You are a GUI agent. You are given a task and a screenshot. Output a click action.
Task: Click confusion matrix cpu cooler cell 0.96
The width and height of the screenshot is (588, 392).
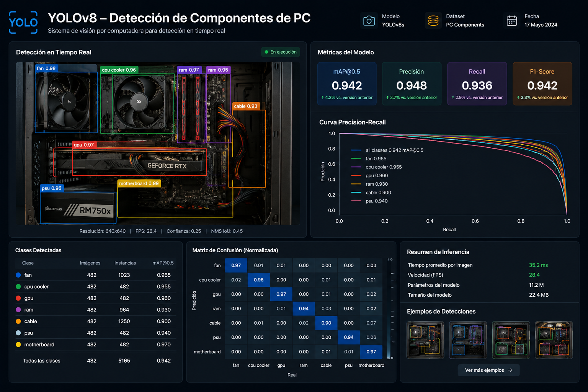259,280
